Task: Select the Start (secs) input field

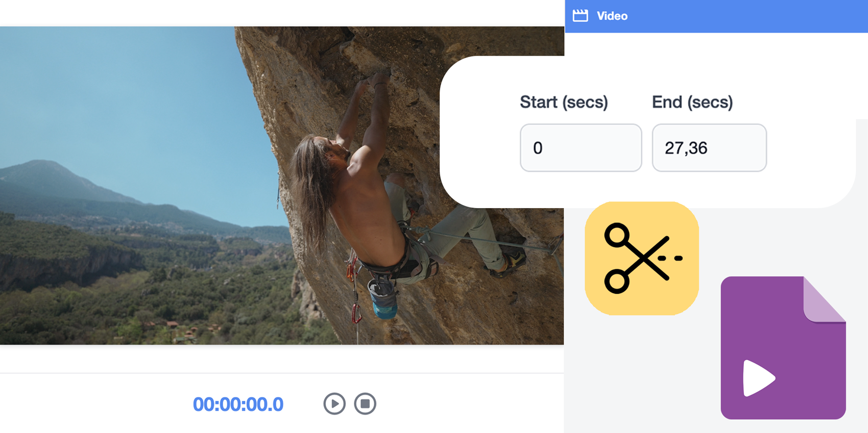Action: 581,148
